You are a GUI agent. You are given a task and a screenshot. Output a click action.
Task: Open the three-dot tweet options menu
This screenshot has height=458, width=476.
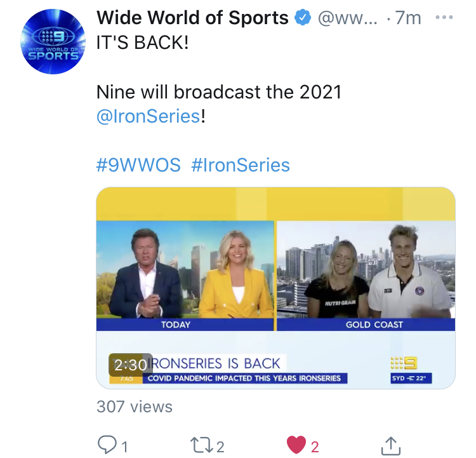coord(444,18)
